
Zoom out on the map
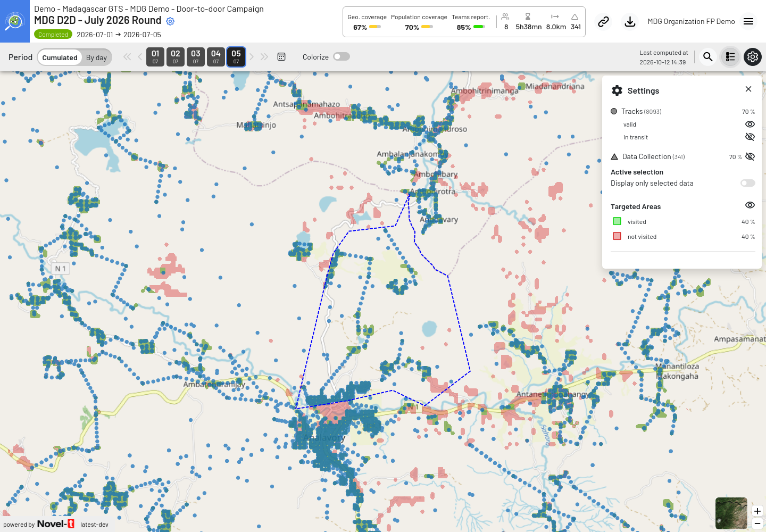757,523
